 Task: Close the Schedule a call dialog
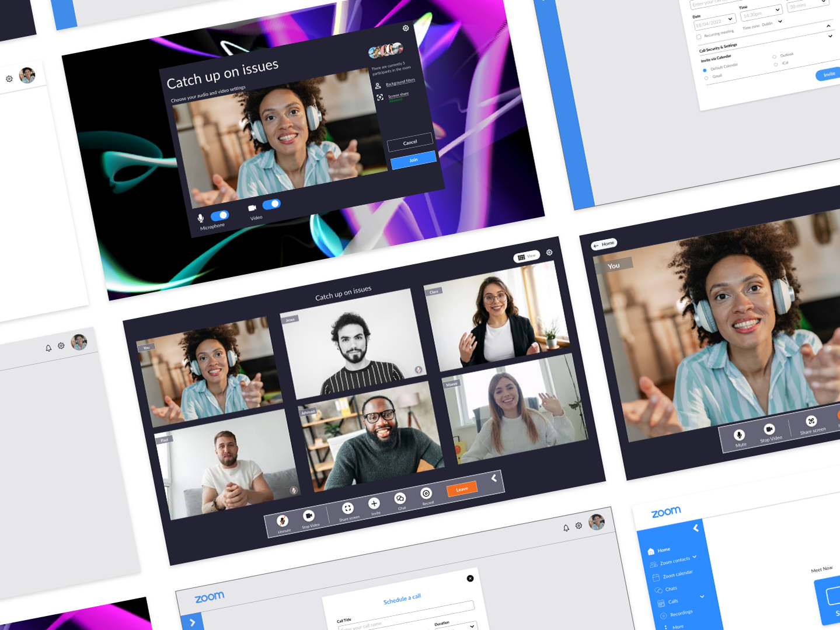point(470,579)
